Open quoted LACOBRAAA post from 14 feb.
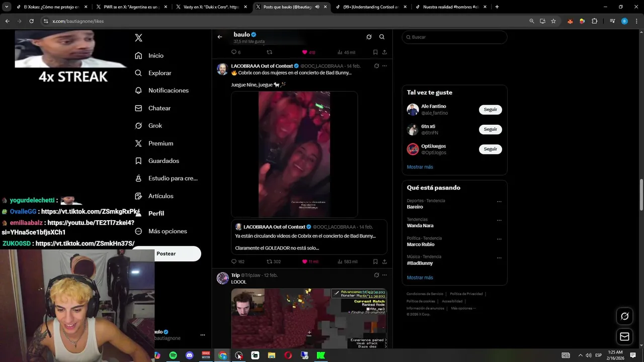The height and width of the screenshot is (362, 644). pos(309,237)
